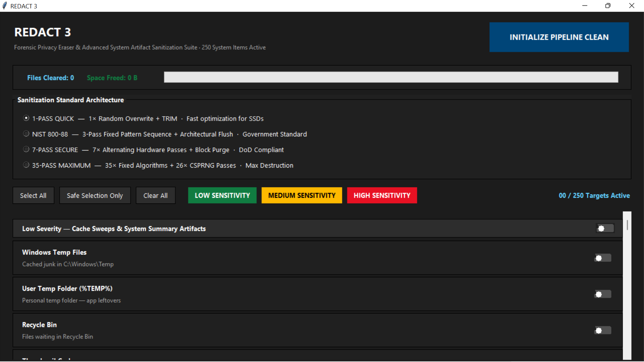This screenshot has width=644, height=362.
Task: Close the REDACT 3 window
Action: tap(632, 6)
